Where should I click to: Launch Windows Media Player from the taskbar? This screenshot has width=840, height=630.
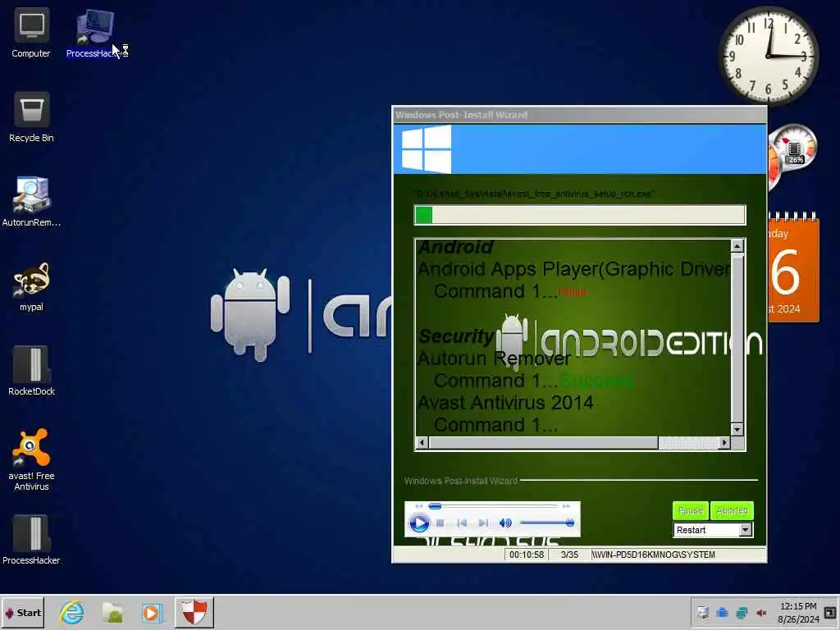pyautogui.click(x=152, y=612)
